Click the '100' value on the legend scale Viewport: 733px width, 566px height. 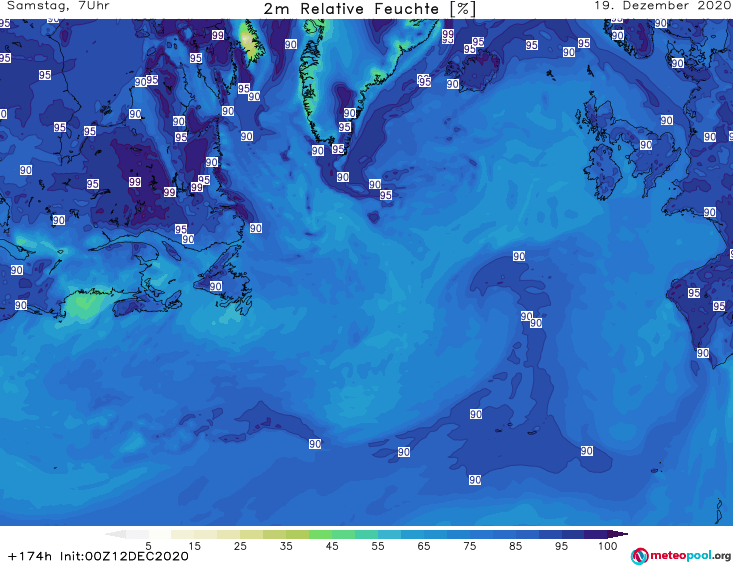(x=608, y=546)
